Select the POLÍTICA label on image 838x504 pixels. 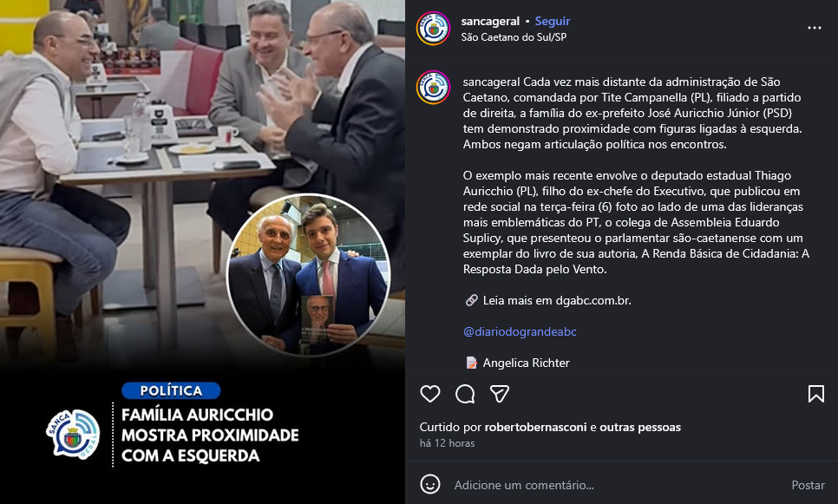click(x=171, y=390)
